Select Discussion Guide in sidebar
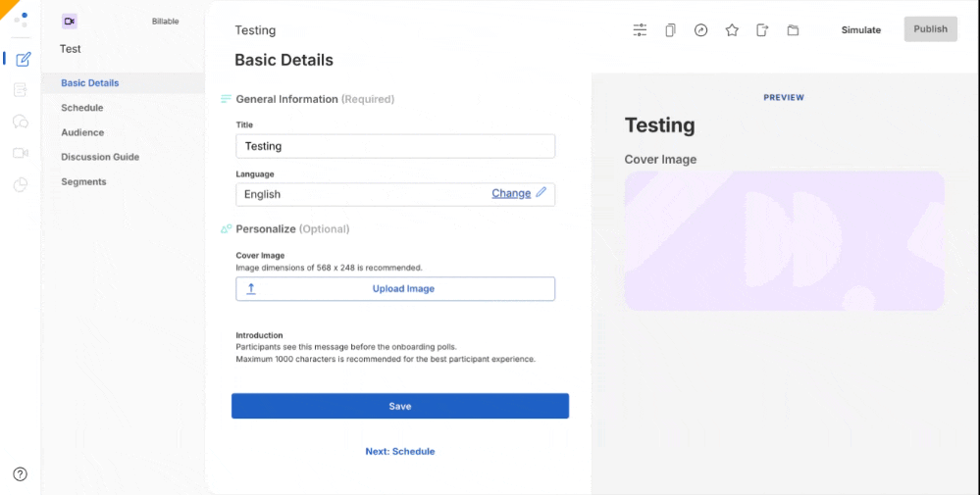Image resolution: width=980 pixels, height=495 pixels. tap(100, 157)
